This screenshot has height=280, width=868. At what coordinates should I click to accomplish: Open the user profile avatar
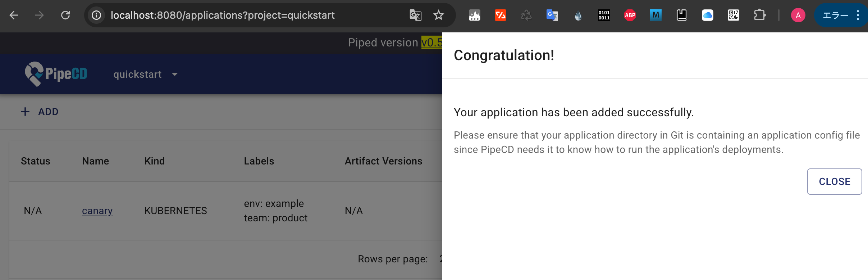coord(798,15)
